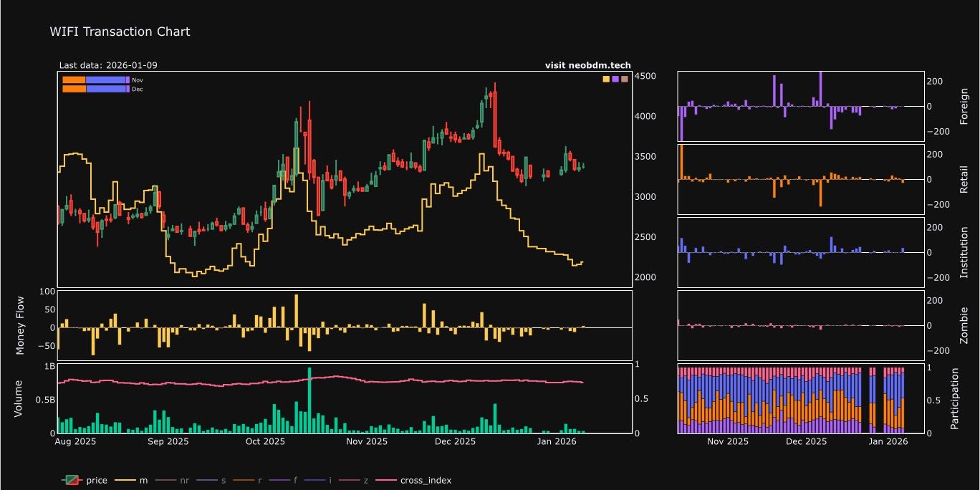
Task: Toggle the "z" legend trace
Action: [367, 480]
